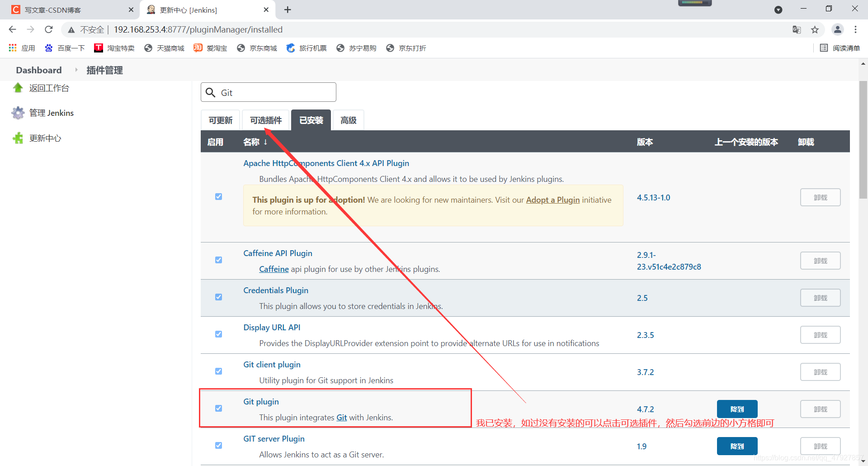
Task: Click the 降到 button for Git plugin
Action: click(x=737, y=409)
